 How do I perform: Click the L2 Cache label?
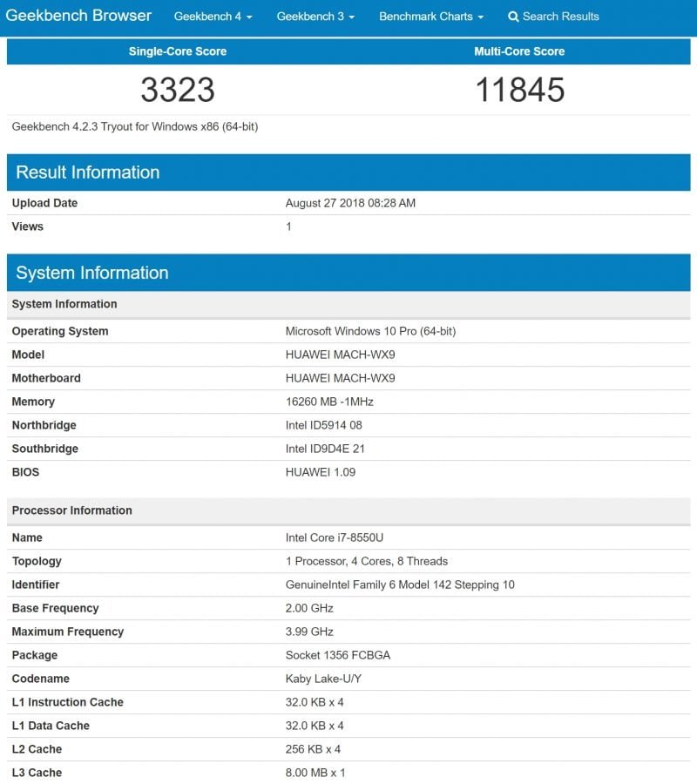click(37, 749)
